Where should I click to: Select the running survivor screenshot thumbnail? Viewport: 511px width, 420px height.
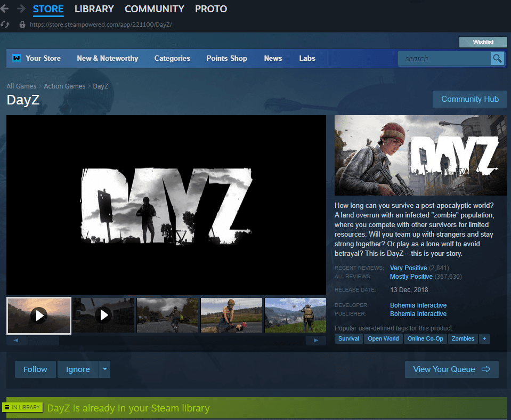click(167, 316)
